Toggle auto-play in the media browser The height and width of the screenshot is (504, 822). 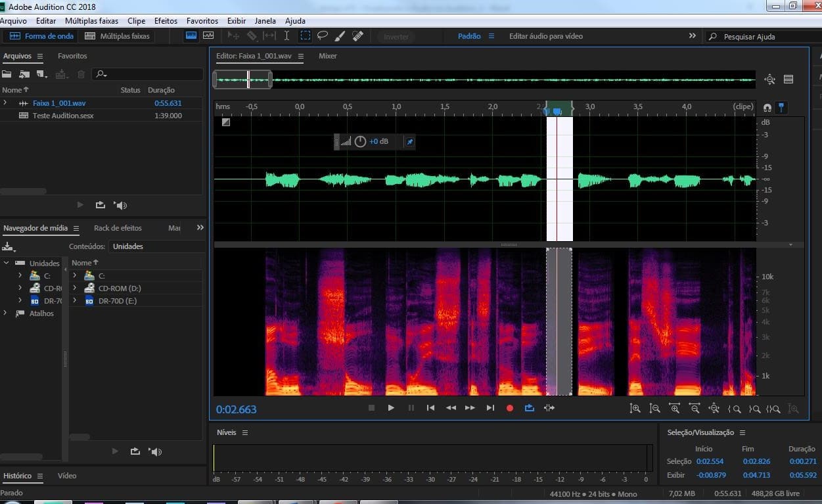pos(155,451)
